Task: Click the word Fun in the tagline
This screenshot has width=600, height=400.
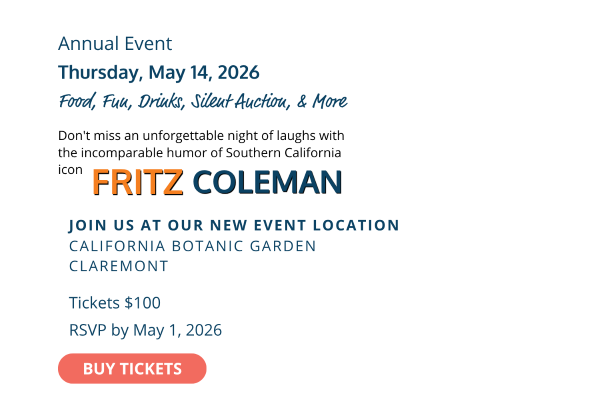Action: click(117, 102)
